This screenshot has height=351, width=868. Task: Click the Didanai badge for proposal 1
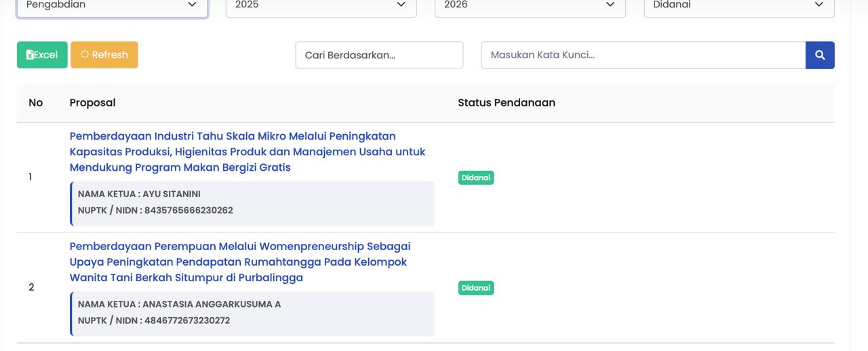click(475, 178)
